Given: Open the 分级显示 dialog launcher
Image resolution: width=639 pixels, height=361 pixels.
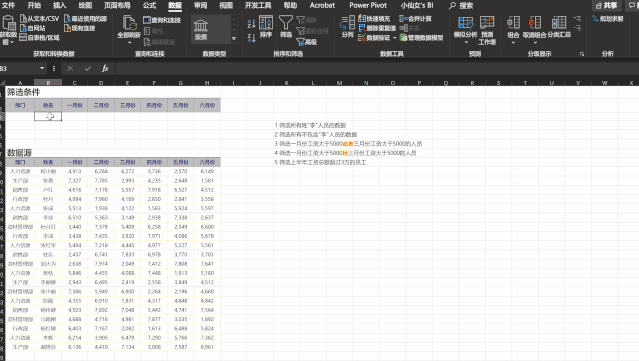Looking at the screenshot, I should (582, 54).
